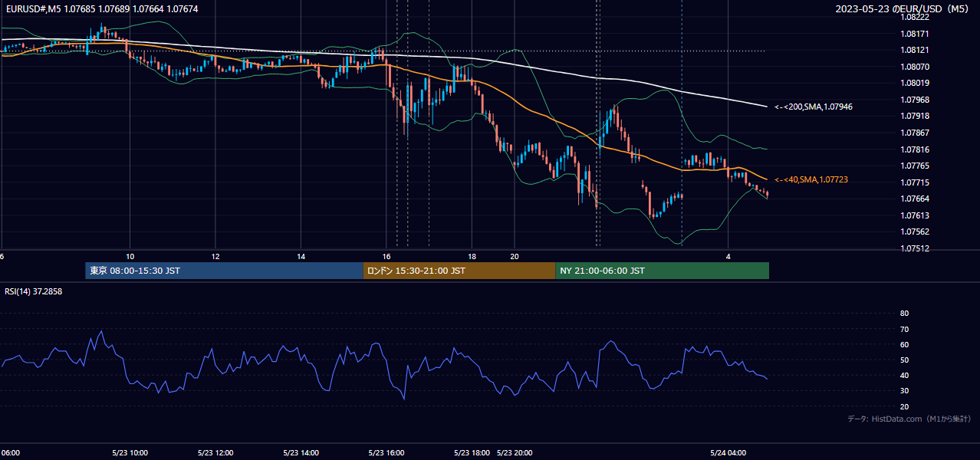Click RSI scale value 50
Viewport: 980px width, 460px height.
pos(904,360)
